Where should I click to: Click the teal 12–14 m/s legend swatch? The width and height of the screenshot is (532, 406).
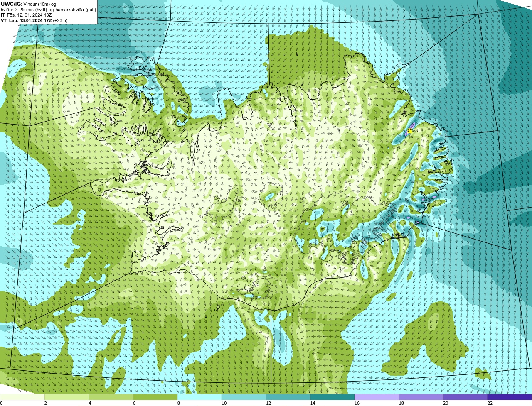coord(288,397)
